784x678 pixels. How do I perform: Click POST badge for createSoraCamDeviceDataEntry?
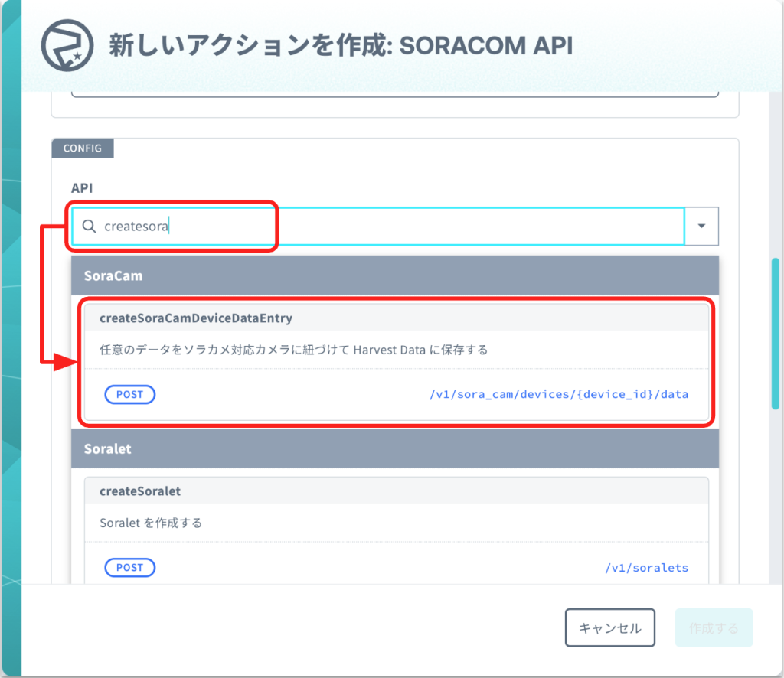click(130, 394)
